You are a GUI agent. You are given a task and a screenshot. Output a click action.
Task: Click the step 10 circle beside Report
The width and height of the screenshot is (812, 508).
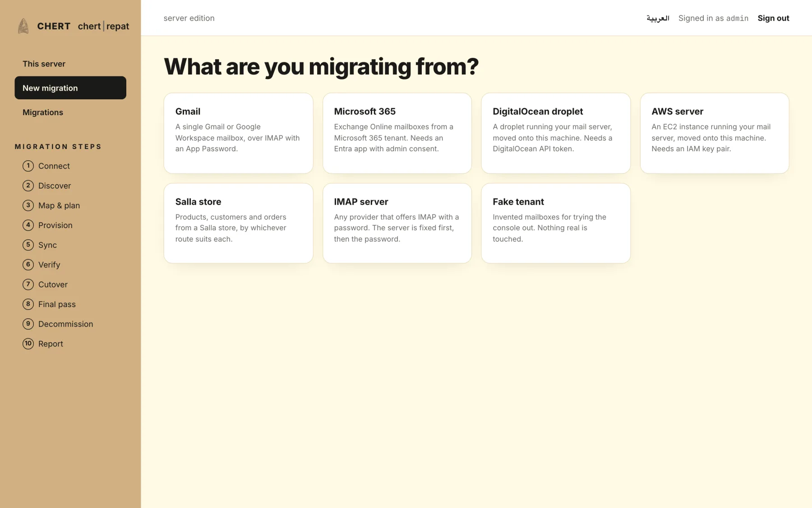28,344
